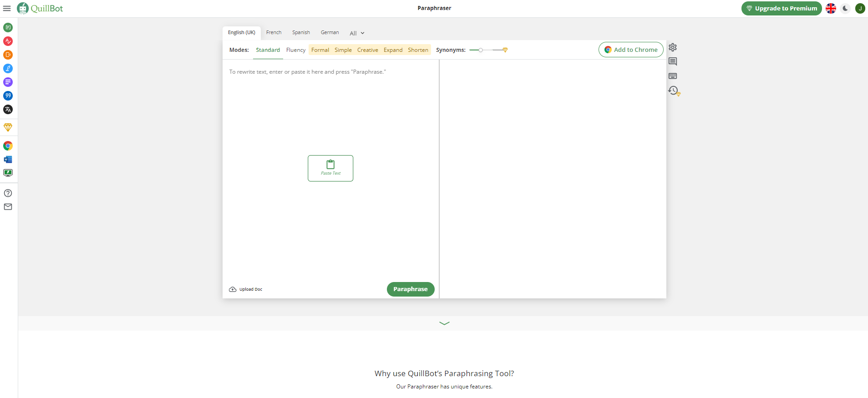The height and width of the screenshot is (398, 868).
Task: Open the Citation Generator quotes icon
Action: [8, 96]
